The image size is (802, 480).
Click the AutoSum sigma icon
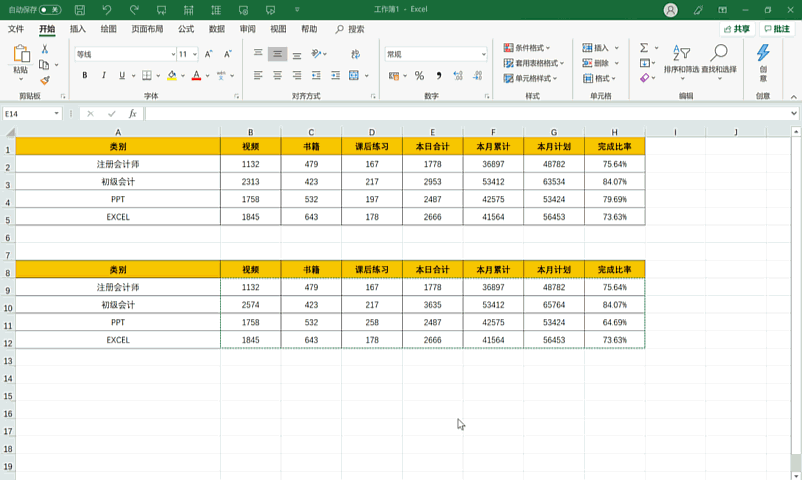(x=644, y=48)
